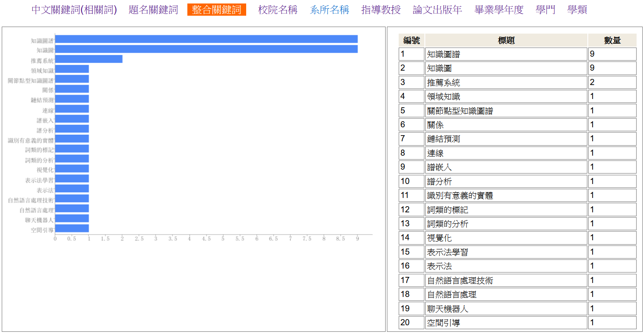The image size is (644, 334).
Task: Click the 數量 column header
Action: point(612,40)
